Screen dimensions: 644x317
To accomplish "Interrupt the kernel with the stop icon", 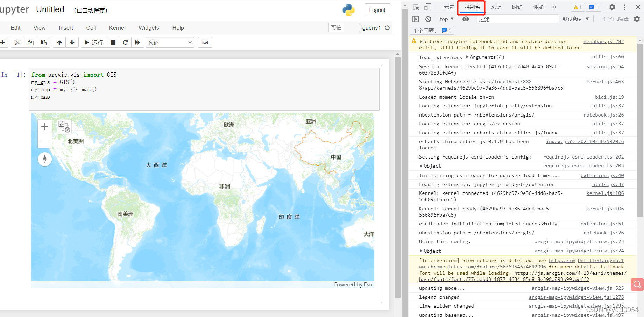I will click(x=113, y=42).
